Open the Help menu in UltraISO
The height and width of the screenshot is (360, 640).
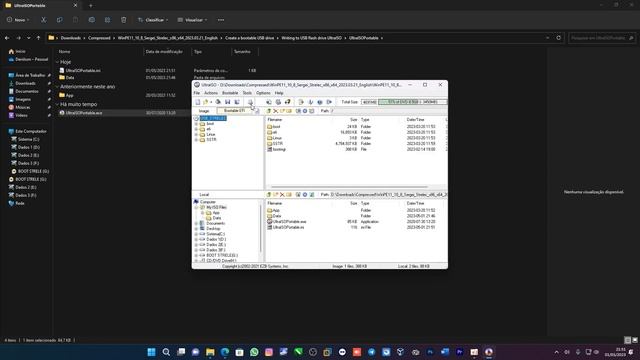click(279, 93)
